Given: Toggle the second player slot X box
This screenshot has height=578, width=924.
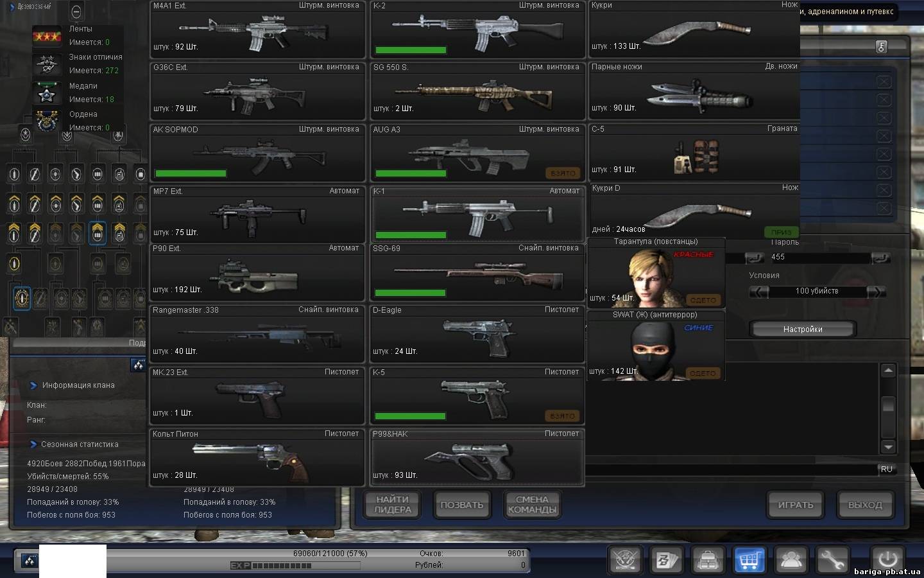Looking at the screenshot, I should (884, 100).
